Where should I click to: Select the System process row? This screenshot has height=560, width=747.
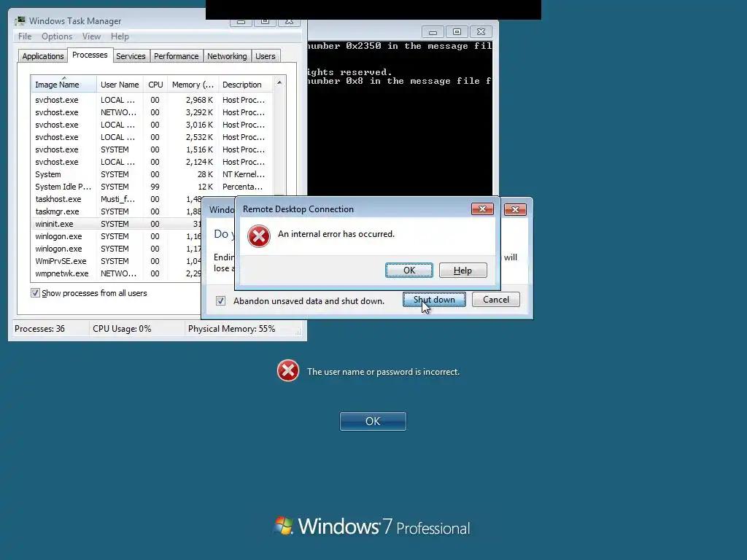click(152, 174)
